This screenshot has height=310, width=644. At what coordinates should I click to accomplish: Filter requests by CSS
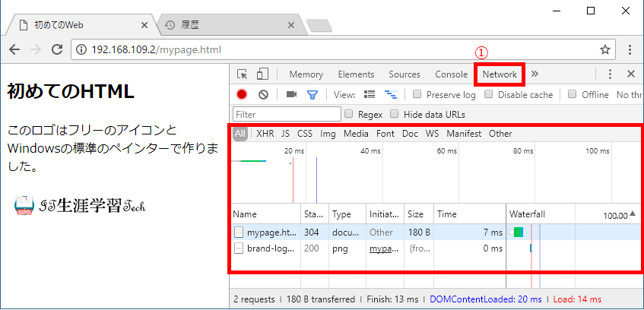[x=305, y=134]
